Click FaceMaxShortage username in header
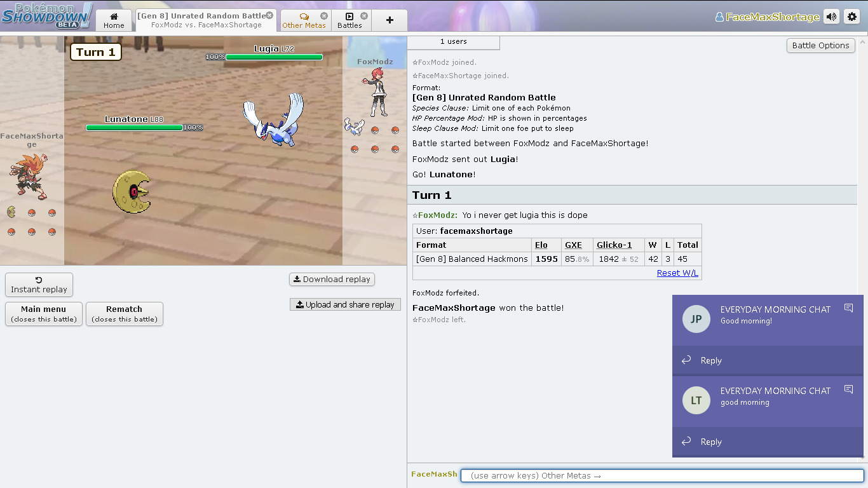868x488 pixels. click(x=768, y=17)
